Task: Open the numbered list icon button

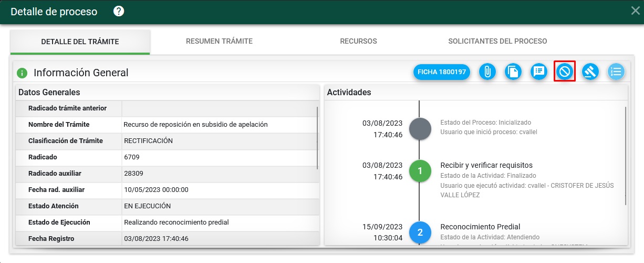Action: tap(616, 72)
